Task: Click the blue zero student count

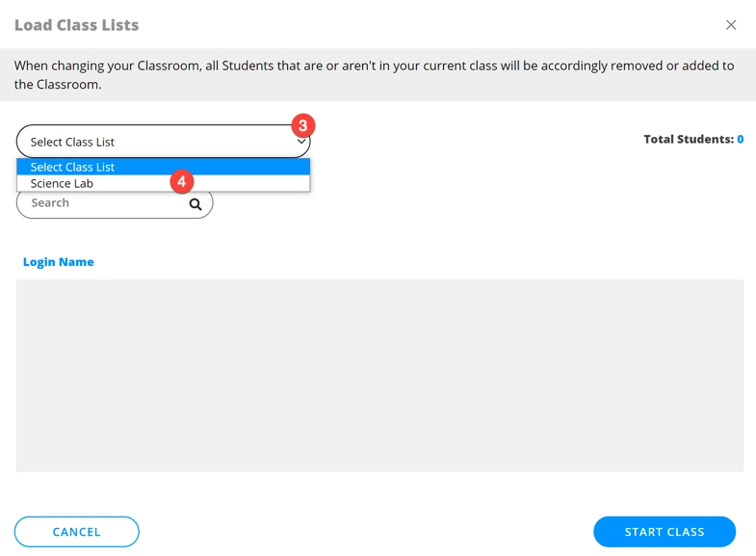Action: click(x=741, y=140)
